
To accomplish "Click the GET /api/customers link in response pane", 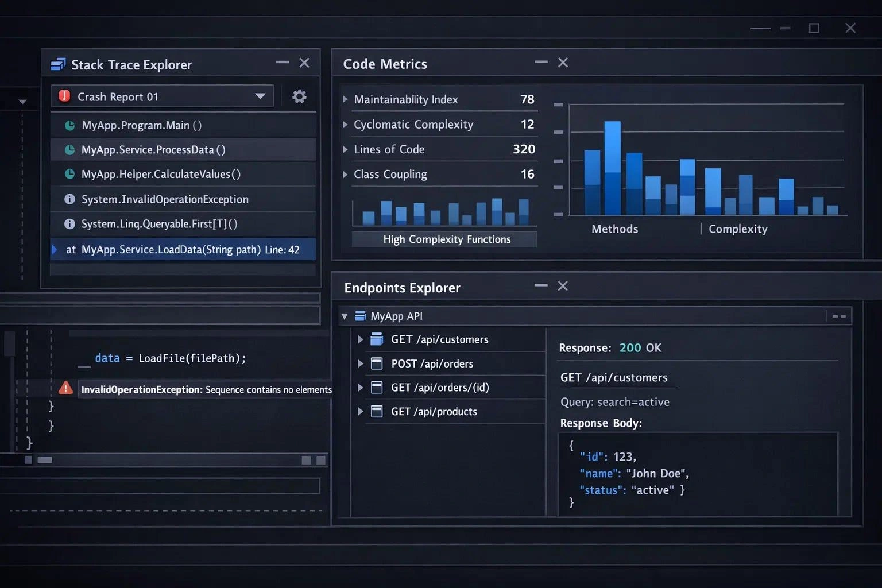I will point(614,377).
